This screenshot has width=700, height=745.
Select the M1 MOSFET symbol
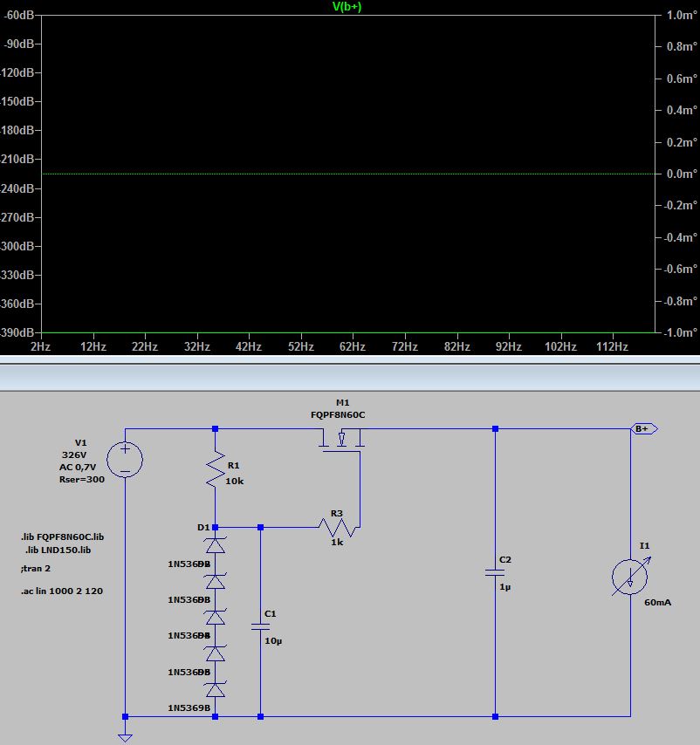click(x=341, y=440)
